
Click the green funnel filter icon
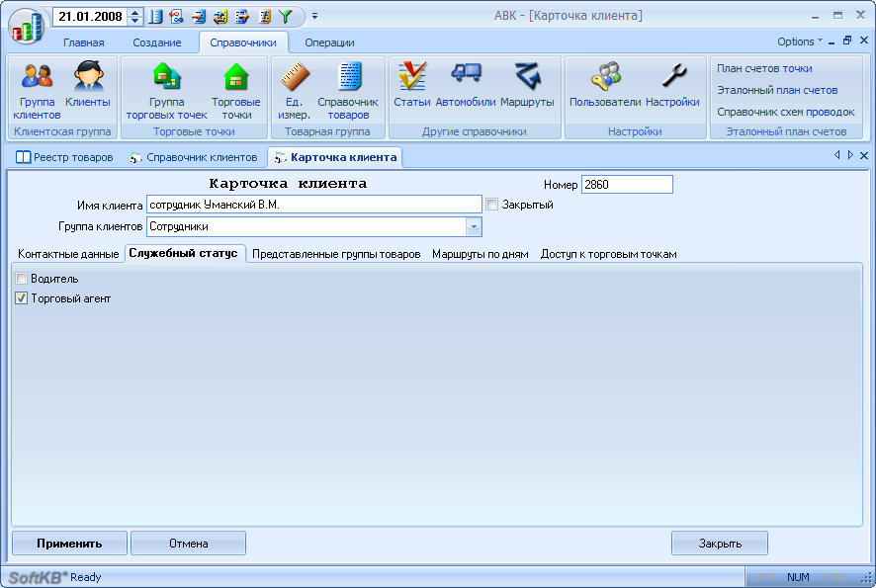click(286, 17)
